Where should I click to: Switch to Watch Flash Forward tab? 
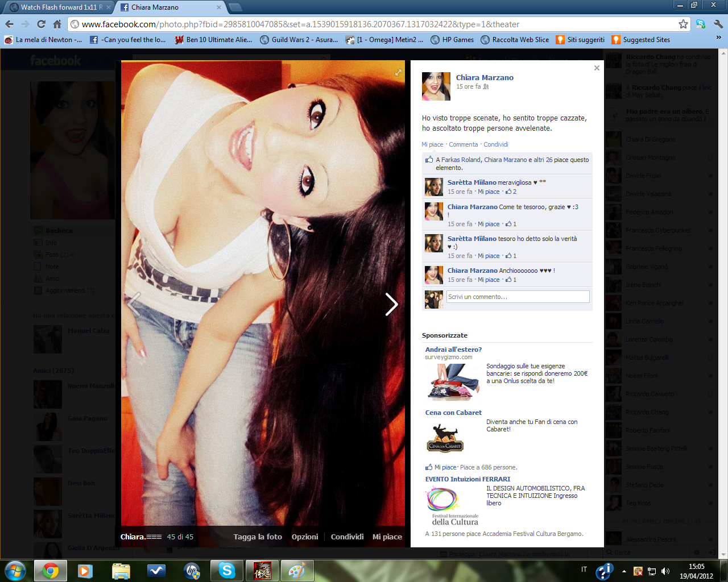(x=57, y=7)
